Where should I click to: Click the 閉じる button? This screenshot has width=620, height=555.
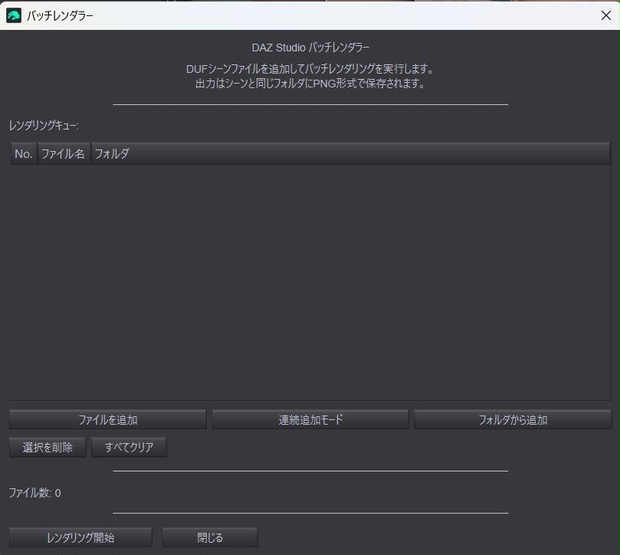coord(210,537)
